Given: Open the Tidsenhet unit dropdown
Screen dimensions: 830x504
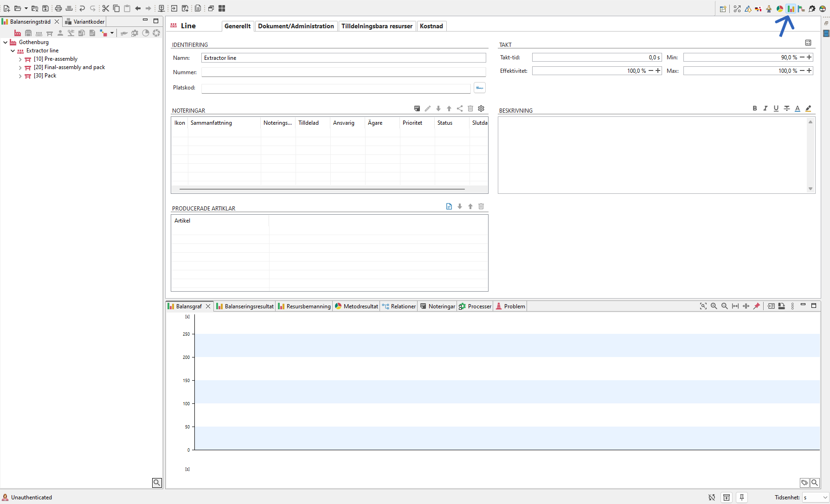Looking at the screenshot, I should pyautogui.click(x=815, y=498).
